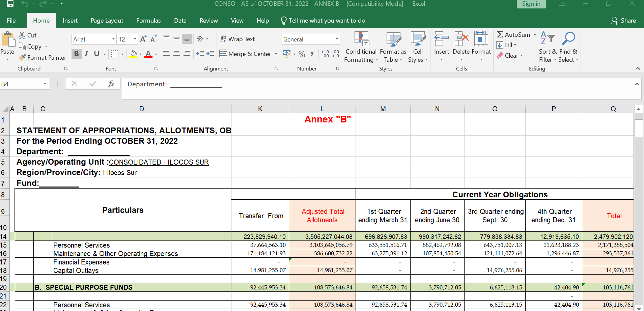Open the font size dropdown
Viewport: 644px width, 311px height.
135,39
